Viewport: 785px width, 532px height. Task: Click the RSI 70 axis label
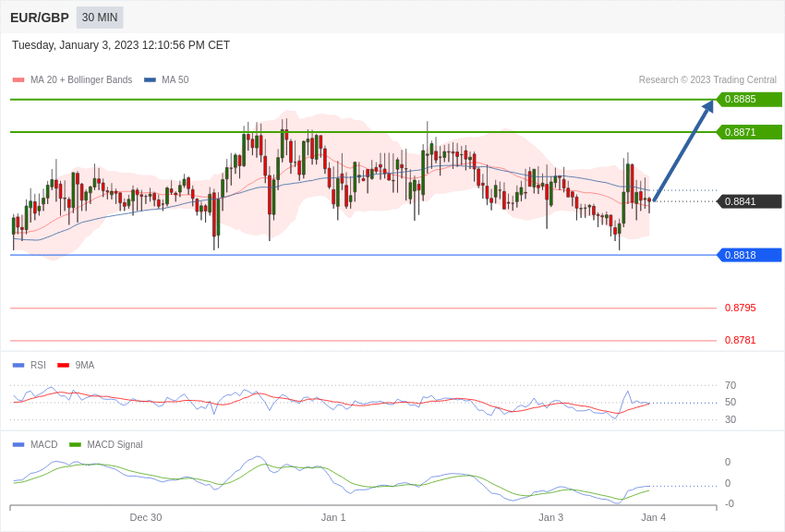[x=731, y=385]
